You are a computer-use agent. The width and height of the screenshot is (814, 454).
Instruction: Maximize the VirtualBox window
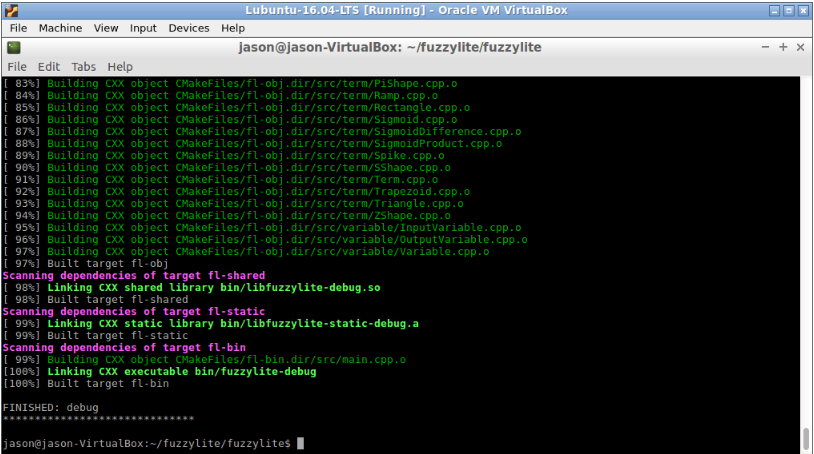coord(789,10)
